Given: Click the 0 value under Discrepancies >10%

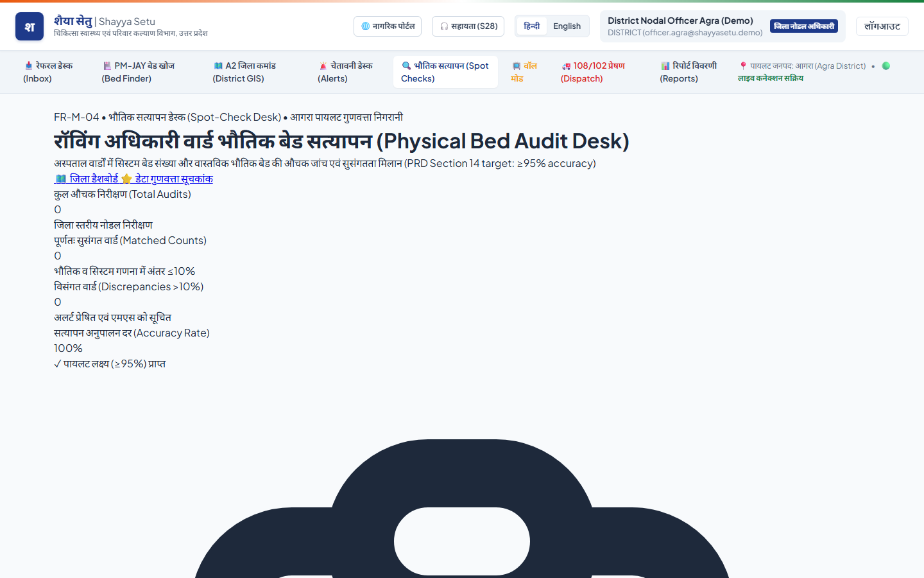Looking at the screenshot, I should tap(58, 302).
